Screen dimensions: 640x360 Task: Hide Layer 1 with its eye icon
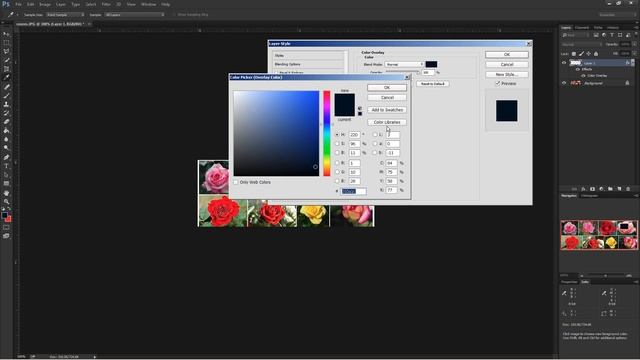coord(564,63)
